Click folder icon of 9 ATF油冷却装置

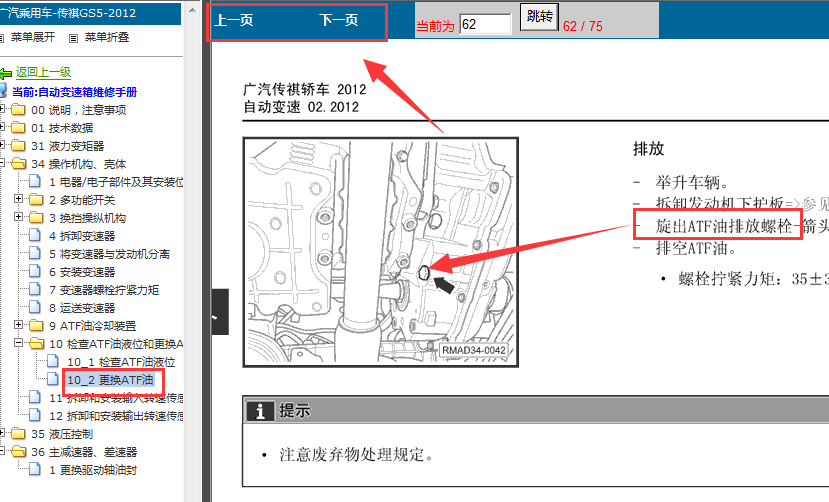(36, 325)
